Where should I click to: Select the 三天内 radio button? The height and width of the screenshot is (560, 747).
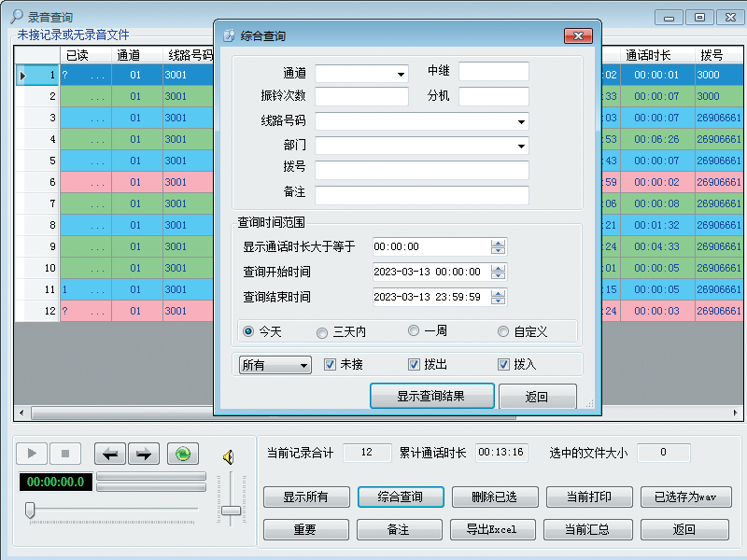tap(322, 332)
